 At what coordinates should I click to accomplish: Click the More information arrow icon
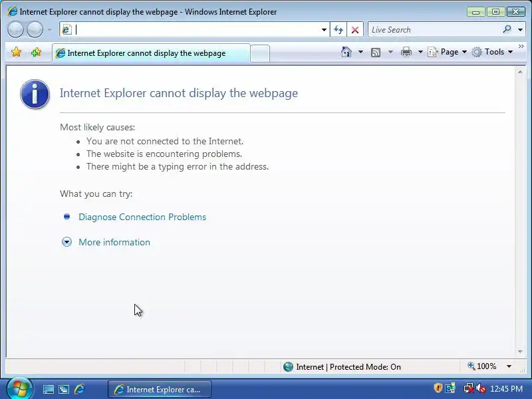tap(67, 241)
